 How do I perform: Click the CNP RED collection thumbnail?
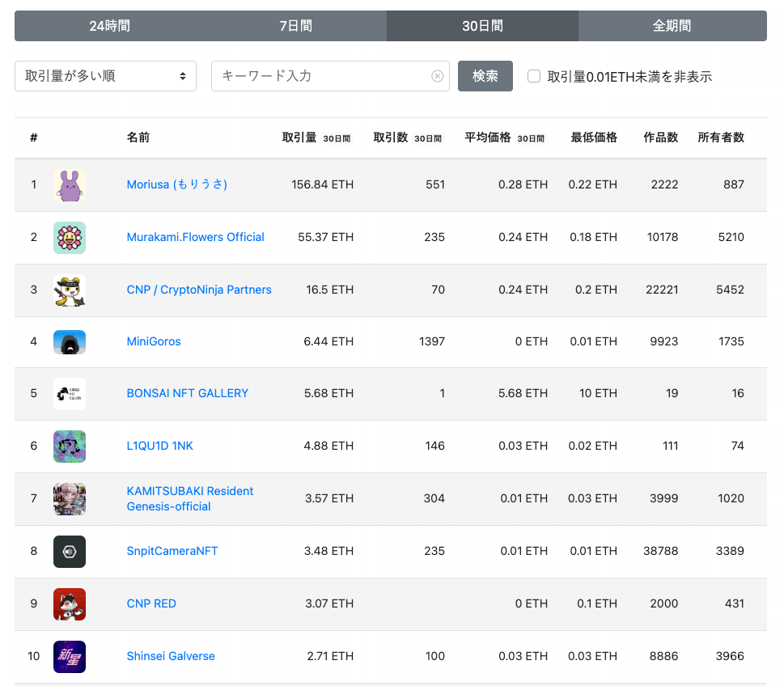[x=70, y=604]
